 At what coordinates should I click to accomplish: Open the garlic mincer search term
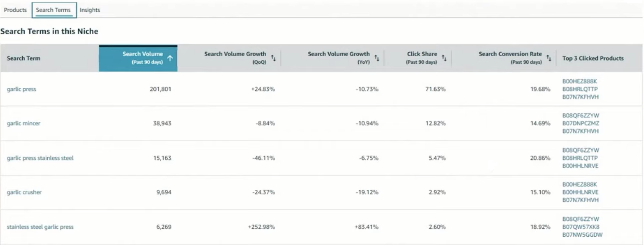(23, 123)
